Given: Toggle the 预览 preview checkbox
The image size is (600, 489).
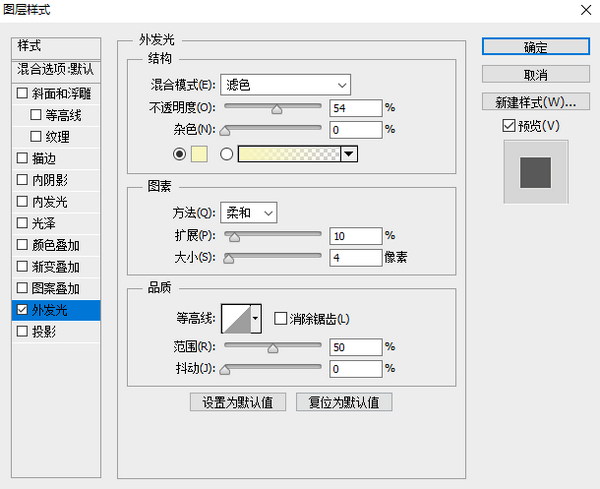Looking at the screenshot, I should (509, 126).
